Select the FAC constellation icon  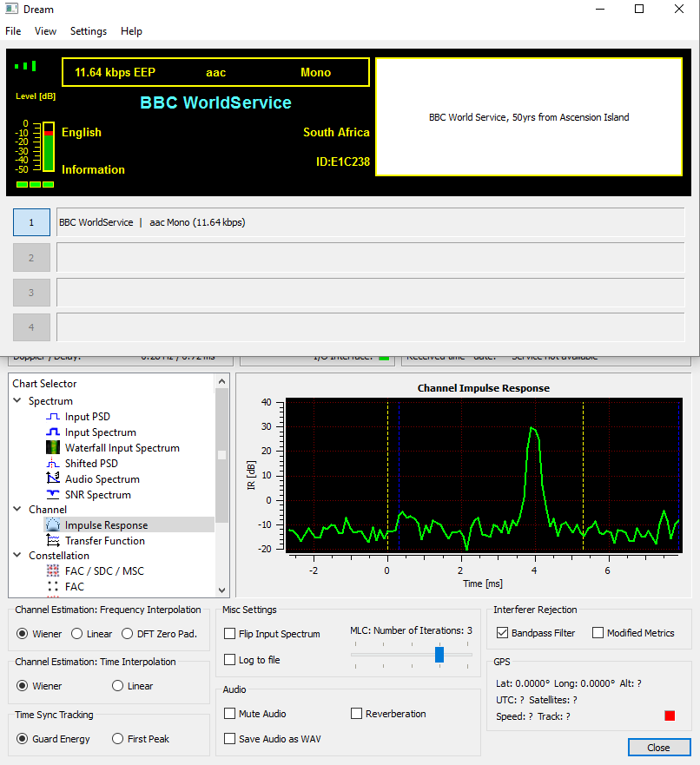click(x=53, y=586)
